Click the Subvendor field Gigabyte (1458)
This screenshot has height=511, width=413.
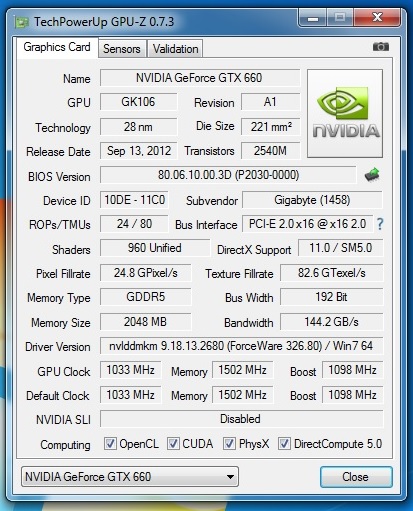(x=312, y=200)
